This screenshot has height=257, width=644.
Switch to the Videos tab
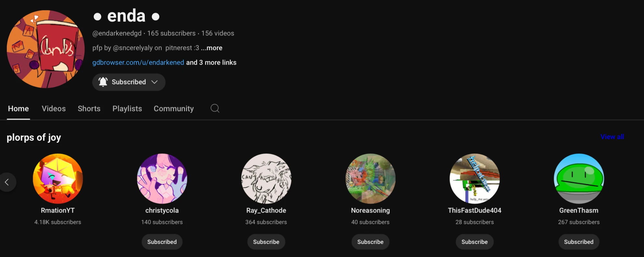point(54,109)
